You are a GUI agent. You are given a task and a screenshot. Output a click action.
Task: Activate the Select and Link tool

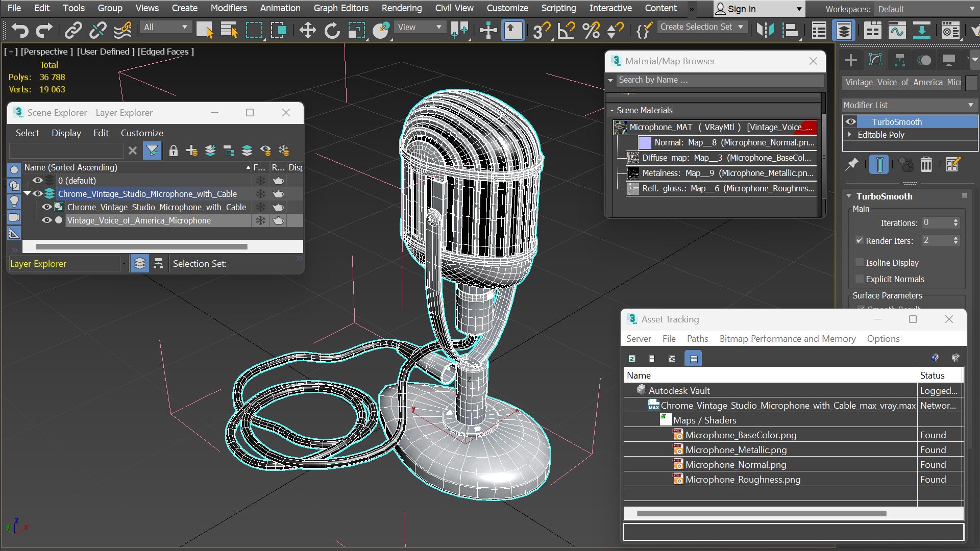pos(73,31)
